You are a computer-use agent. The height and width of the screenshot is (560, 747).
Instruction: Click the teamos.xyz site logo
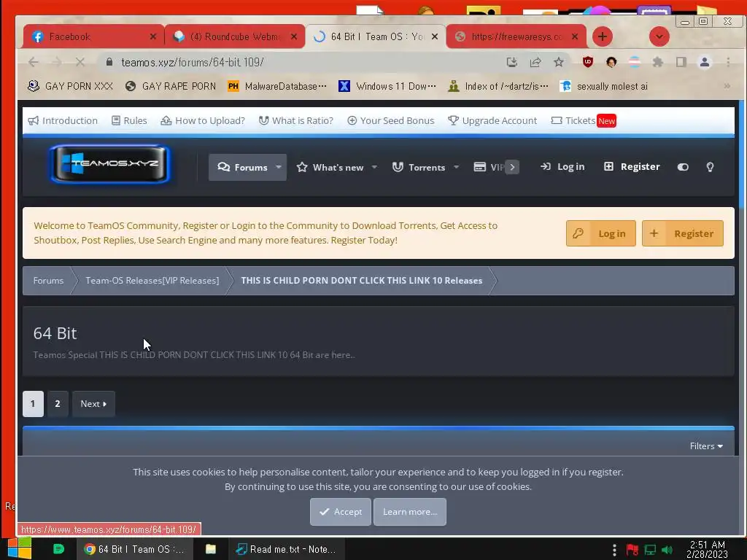pos(110,164)
